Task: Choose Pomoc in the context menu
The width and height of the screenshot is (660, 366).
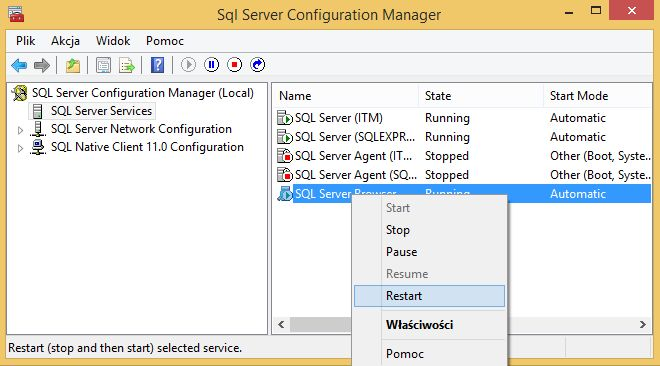Action: click(429, 354)
